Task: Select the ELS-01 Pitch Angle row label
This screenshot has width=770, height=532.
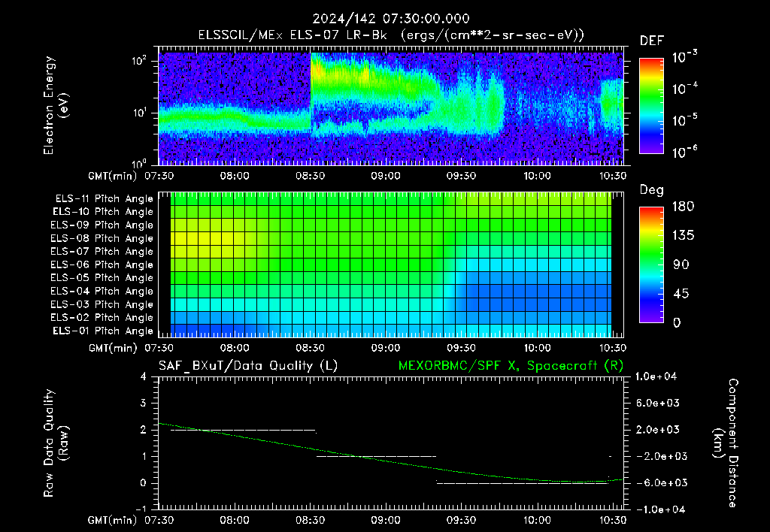Action: [x=103, y=331]
